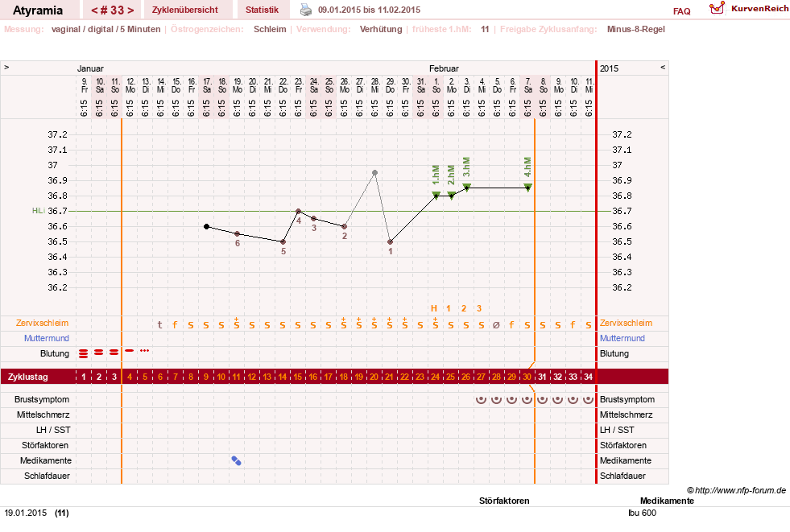Screen dimensions: 790x532
Task: Click the Minus-8-Regel setting value
Action: (x=636, y=29)
